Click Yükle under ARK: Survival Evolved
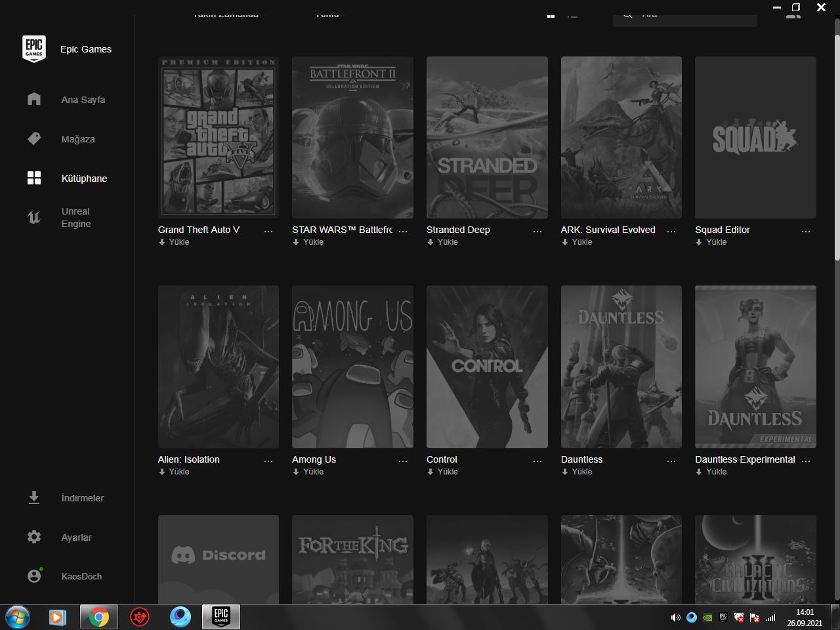 pyautogui.click(x=581, y=242)
